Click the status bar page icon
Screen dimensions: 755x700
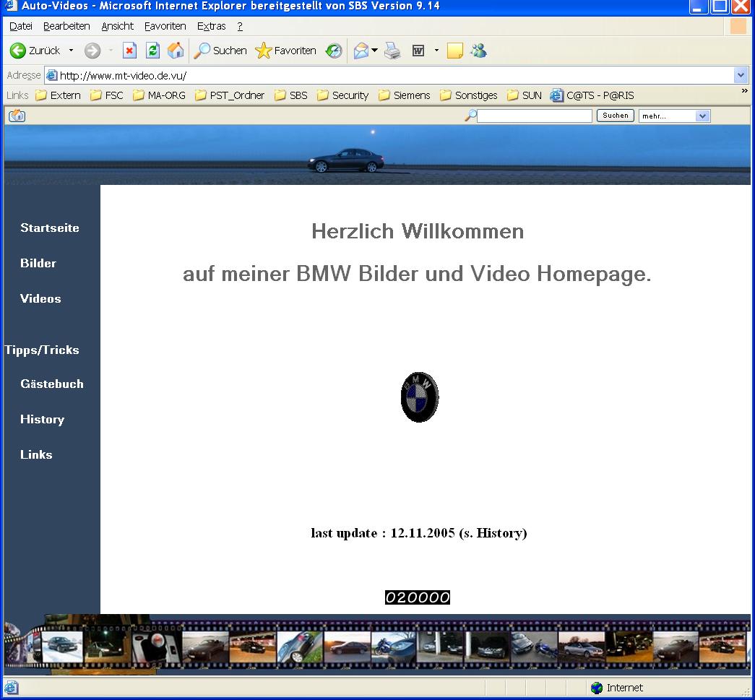click(11, 688)
